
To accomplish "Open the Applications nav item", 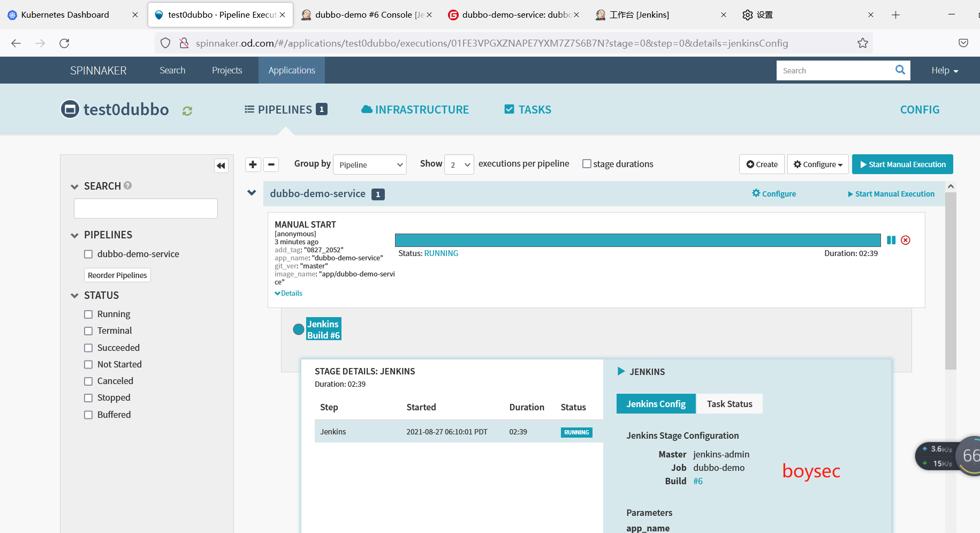I will (292, 70).
